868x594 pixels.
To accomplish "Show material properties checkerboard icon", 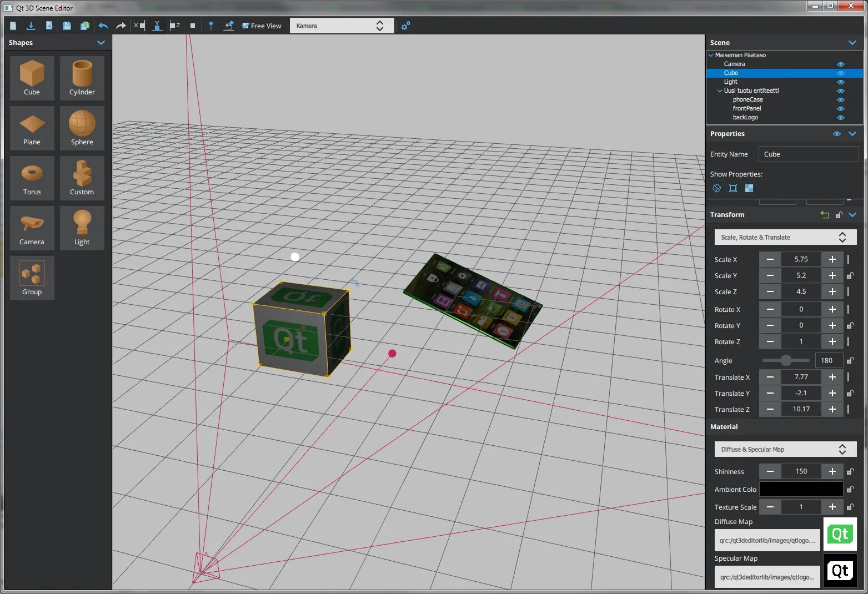I will (x=749, y=188).
